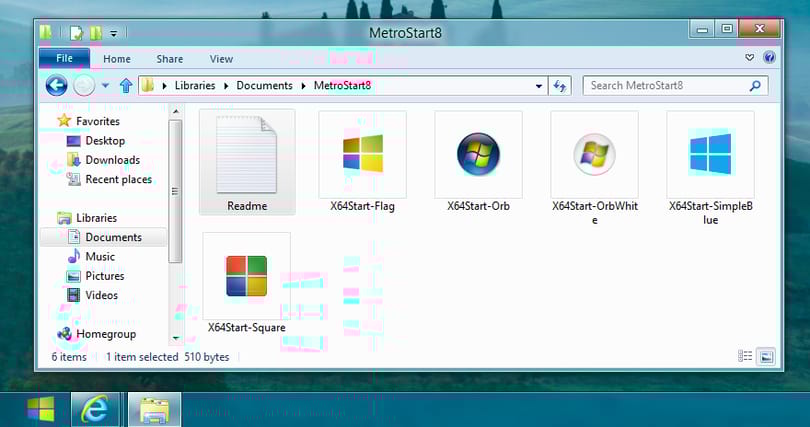This screenshot has width=810, height=427.
Task: Click the folder icon in title bar
Action: point(45,33)
